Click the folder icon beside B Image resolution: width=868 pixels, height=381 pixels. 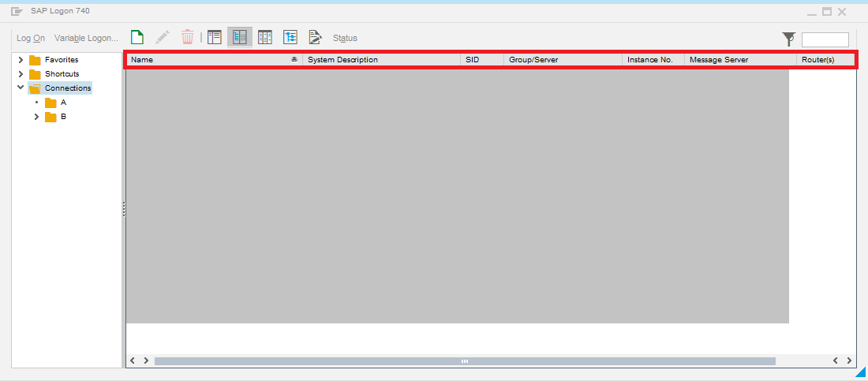[x=51, y=118]
